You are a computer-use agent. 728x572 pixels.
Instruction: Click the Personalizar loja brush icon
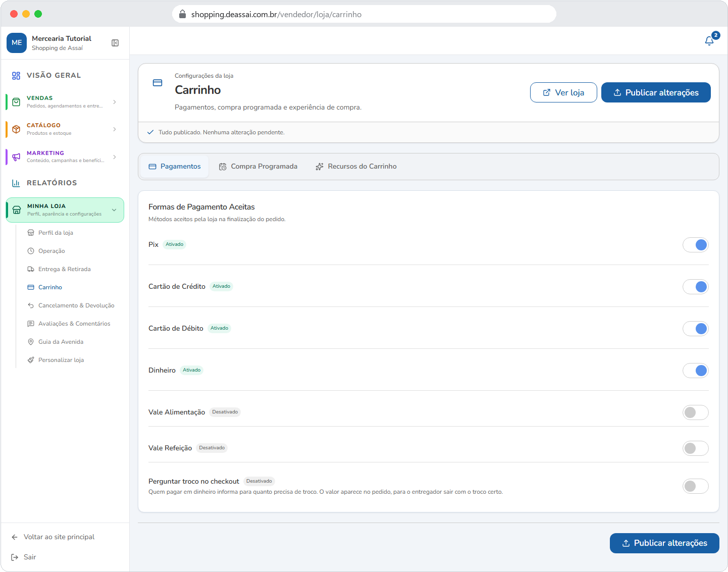point(31,360)
